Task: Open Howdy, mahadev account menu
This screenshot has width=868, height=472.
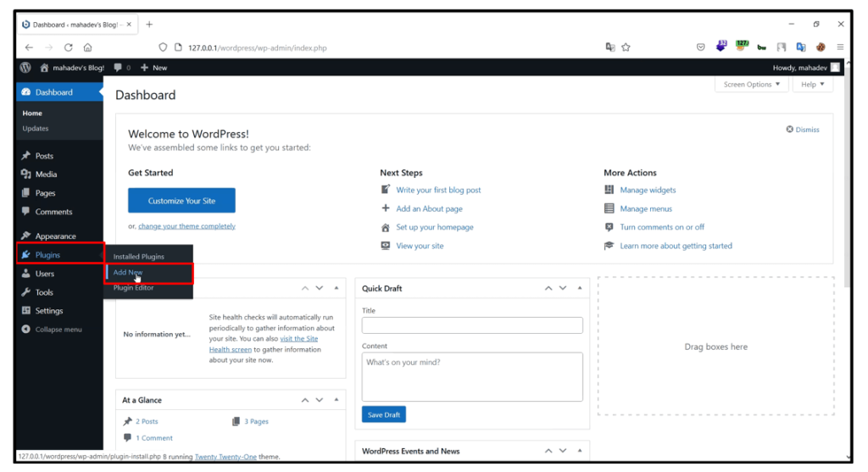Action: (806, 68)
